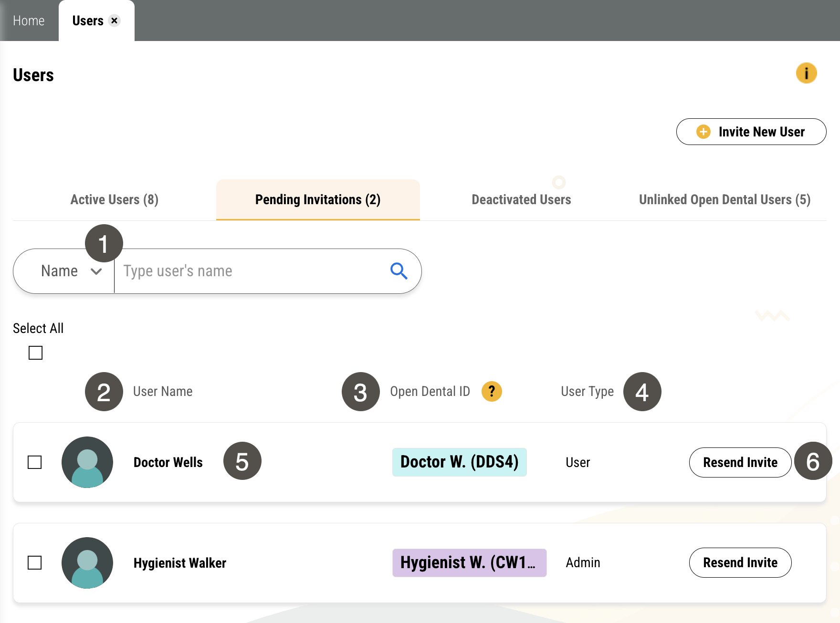This screenshot has height=623, width=840.
Task: Go to the Home tab
Action: [29, 21]
